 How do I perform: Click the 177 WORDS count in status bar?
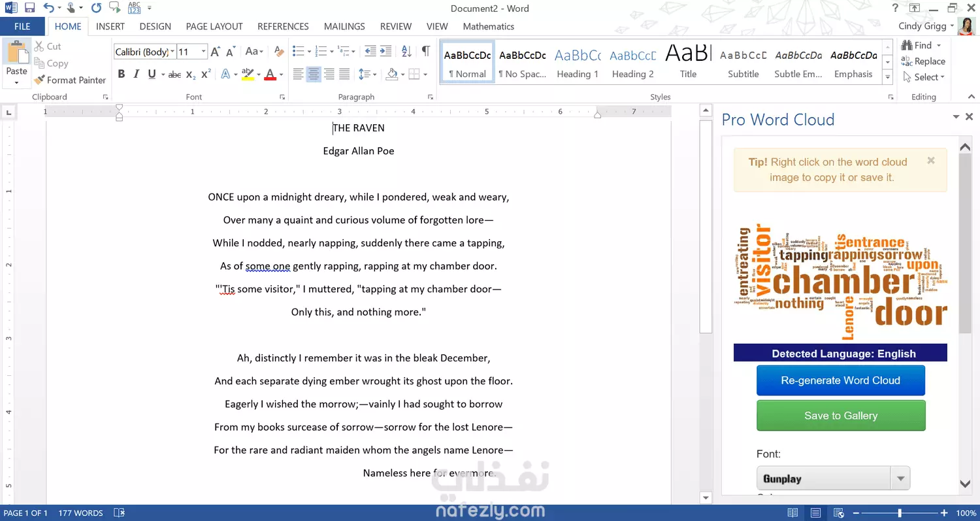(80, 513)
